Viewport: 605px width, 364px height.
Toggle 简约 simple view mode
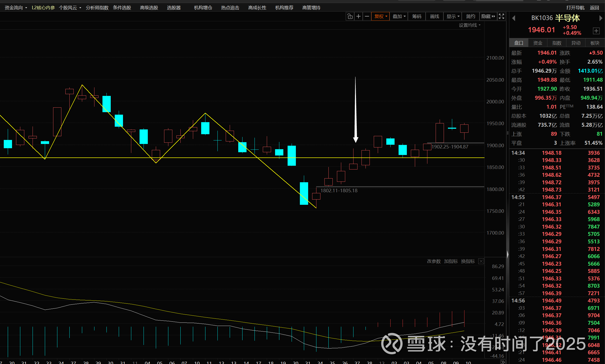coord(470,17)
